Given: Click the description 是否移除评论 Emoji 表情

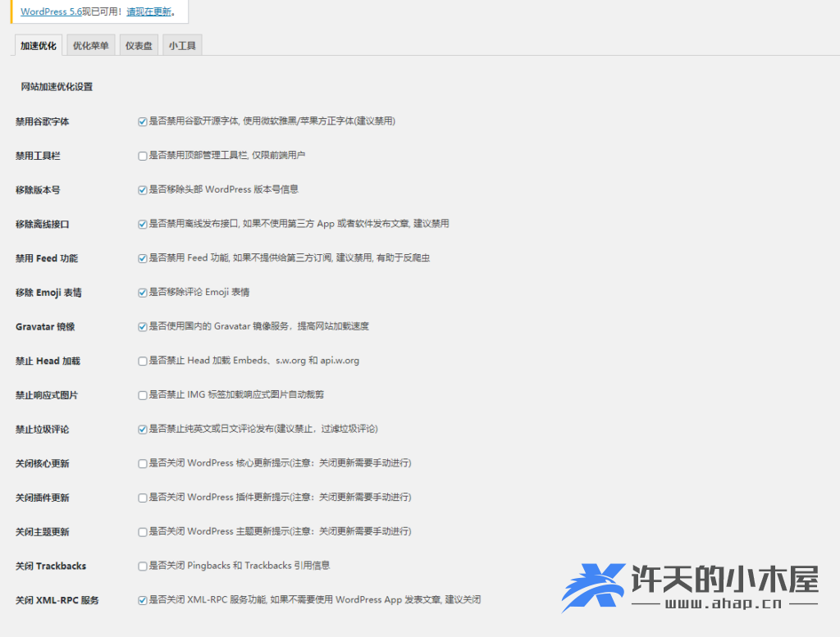Looking at the screenshot, I should tap(199, 293).
